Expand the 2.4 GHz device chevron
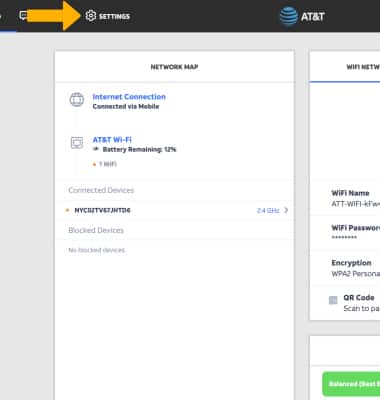 point(286,210)
